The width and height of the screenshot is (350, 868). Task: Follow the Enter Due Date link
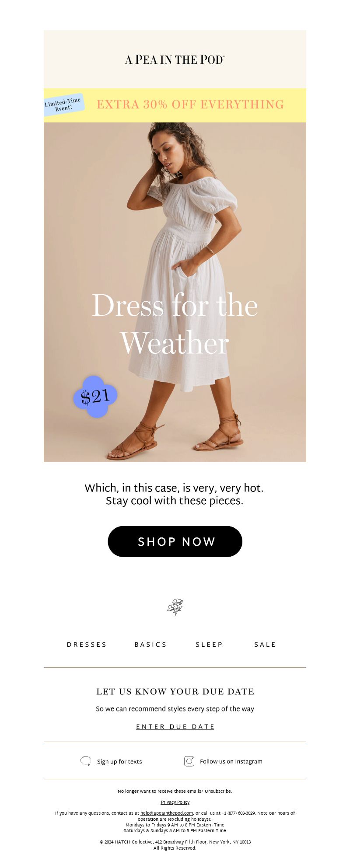(175, 727)
